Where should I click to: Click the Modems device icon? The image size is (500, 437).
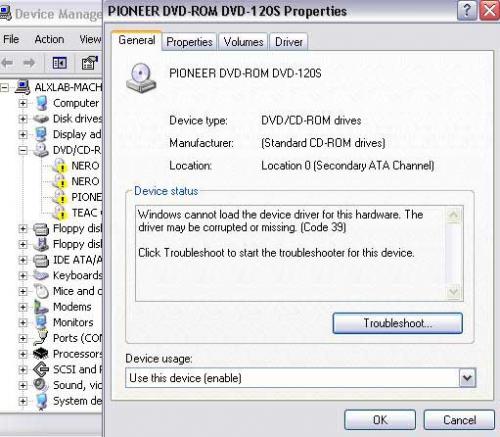click(x=41, y=307)
